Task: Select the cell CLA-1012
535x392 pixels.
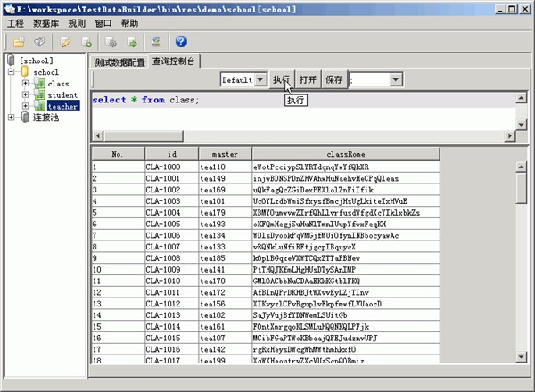Action: [171, 304]
